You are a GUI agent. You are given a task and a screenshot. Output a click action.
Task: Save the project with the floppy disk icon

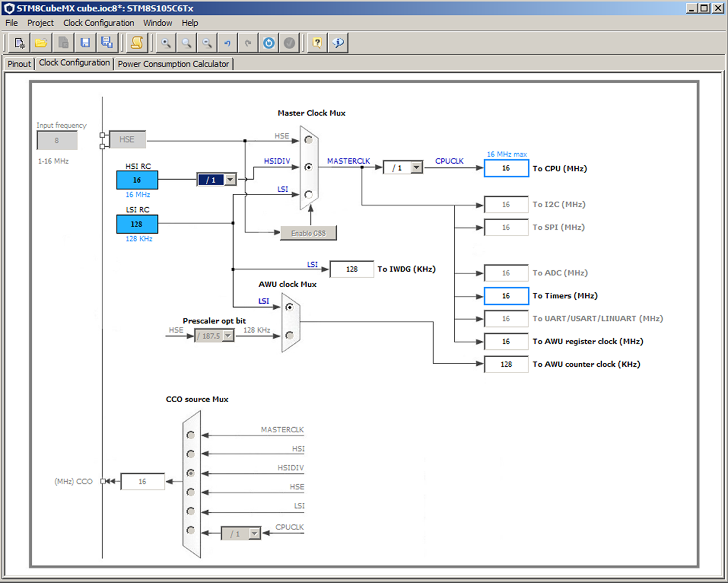click(x=85, y=43)
